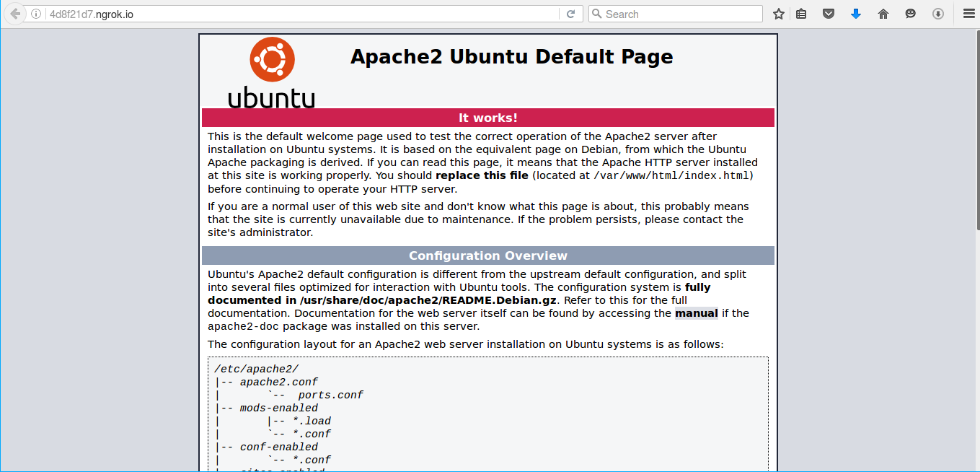Click the magnifier icon in the search box

pos(596,14)
